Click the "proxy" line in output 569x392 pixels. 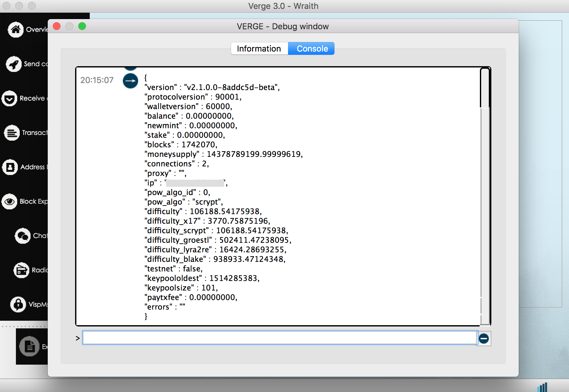pos(165,173)
